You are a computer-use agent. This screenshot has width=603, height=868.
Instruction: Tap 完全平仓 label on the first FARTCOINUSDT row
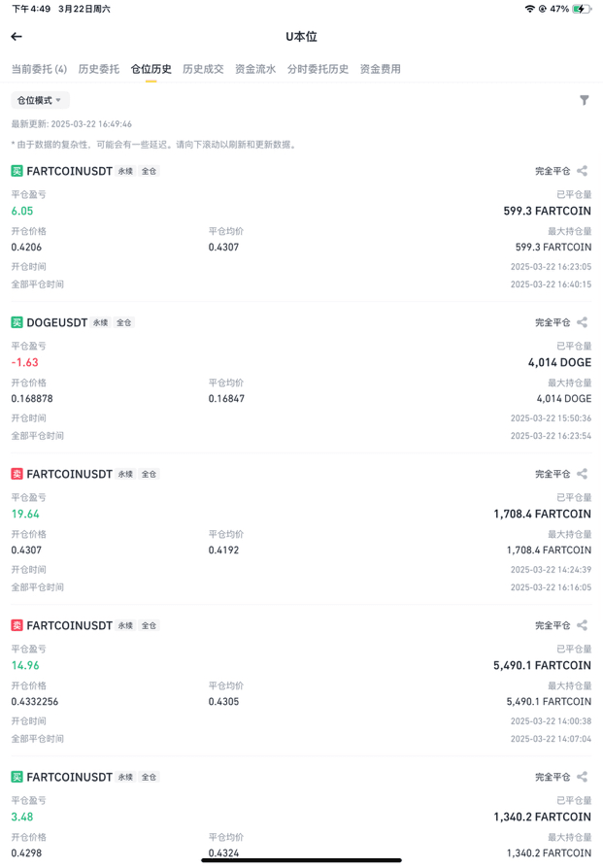point(553,171)
